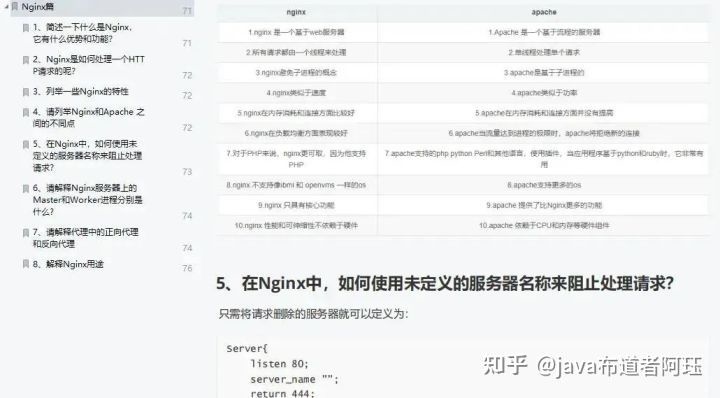The width and height of the screenshot is (720, 398).
Task: Open bookmark 8、解释Nginx用途
Action: 68,264
